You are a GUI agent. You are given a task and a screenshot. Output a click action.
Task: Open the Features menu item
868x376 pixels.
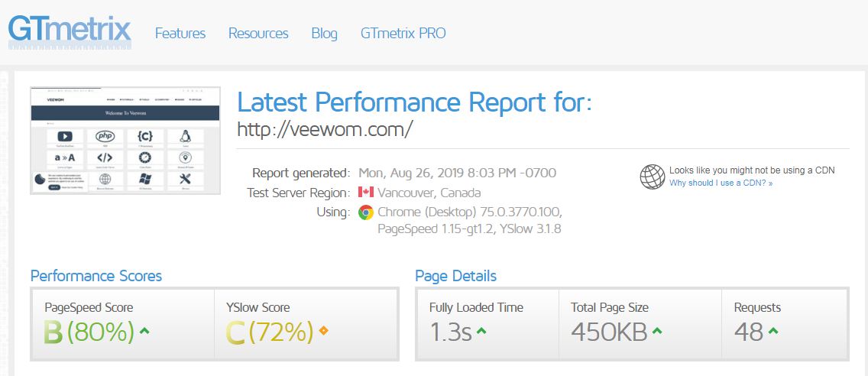180,34
